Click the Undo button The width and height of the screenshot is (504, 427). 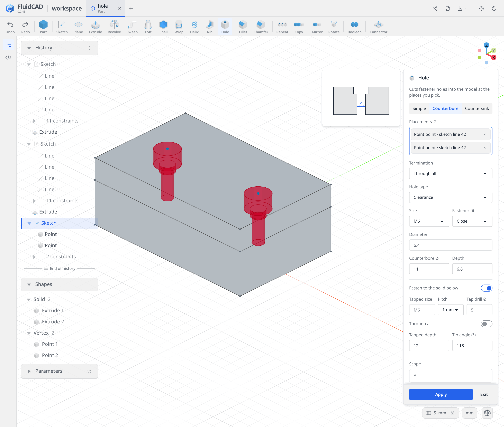[x=10, y=27]
